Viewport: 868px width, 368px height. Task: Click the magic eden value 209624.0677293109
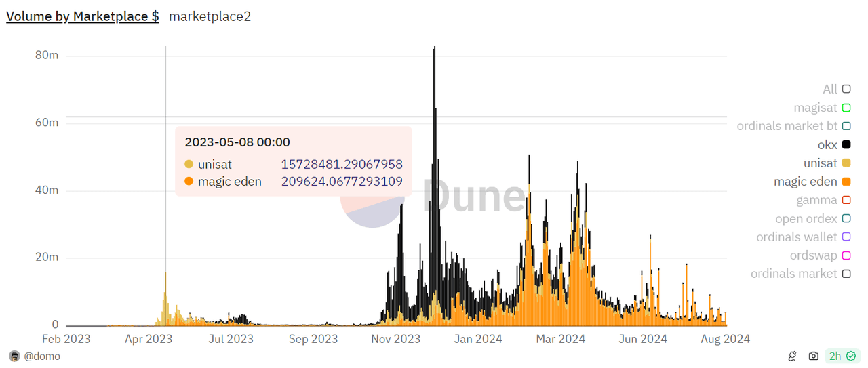342,182
